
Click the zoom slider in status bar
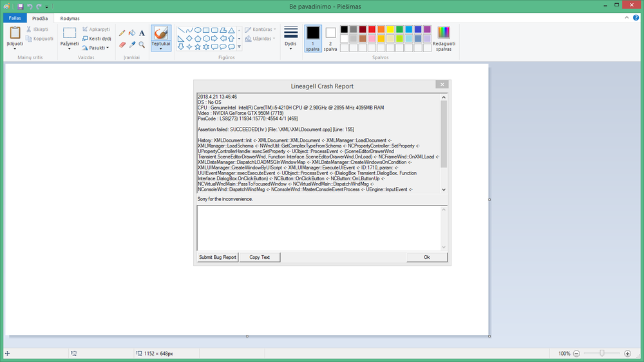[x=601, y=354]
